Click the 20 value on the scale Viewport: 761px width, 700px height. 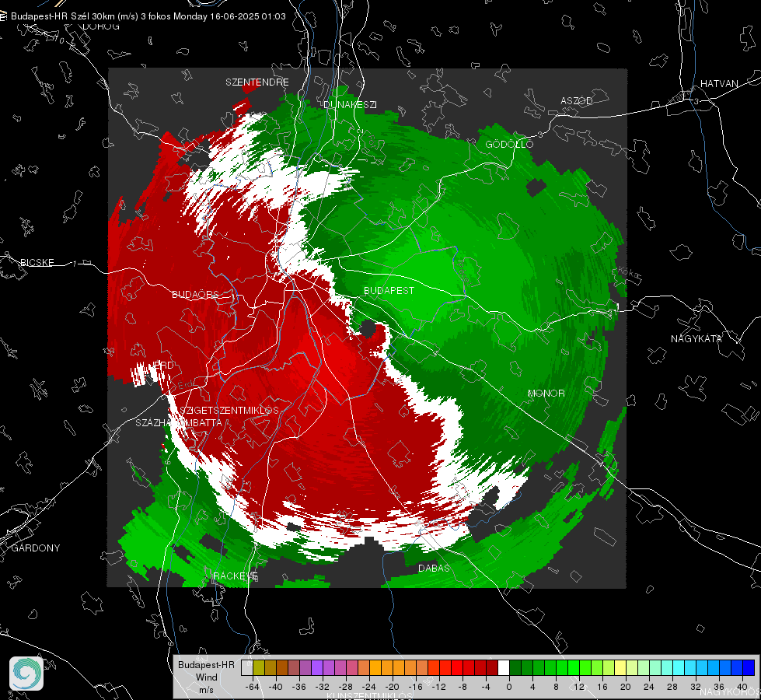(625, 687)
